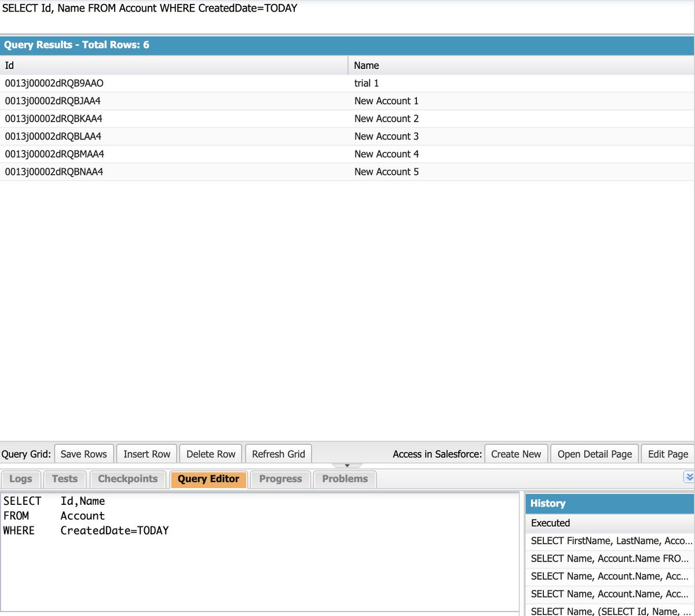Select history query 'SELECT FirstName, LastName, Acco...'
This screenshot has width=695, height=616.
pyautogui.click(x=610, y=541)
